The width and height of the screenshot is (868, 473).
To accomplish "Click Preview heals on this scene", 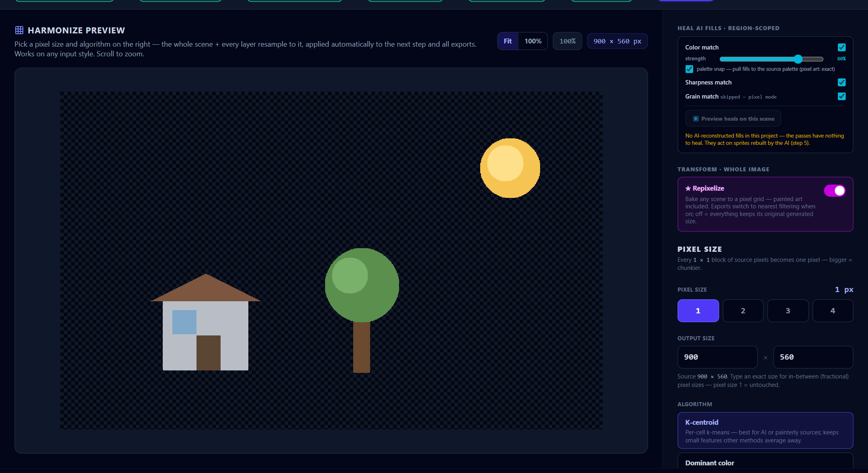I will 733,119.
